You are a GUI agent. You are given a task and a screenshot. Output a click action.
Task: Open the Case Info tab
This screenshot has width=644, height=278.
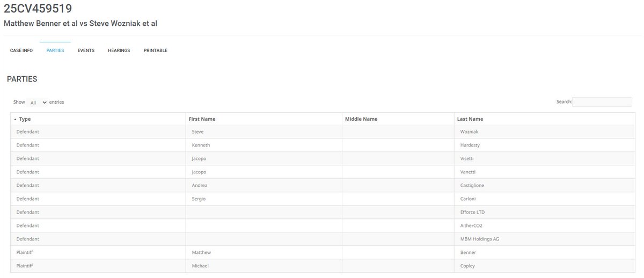[x=21, y=50]
